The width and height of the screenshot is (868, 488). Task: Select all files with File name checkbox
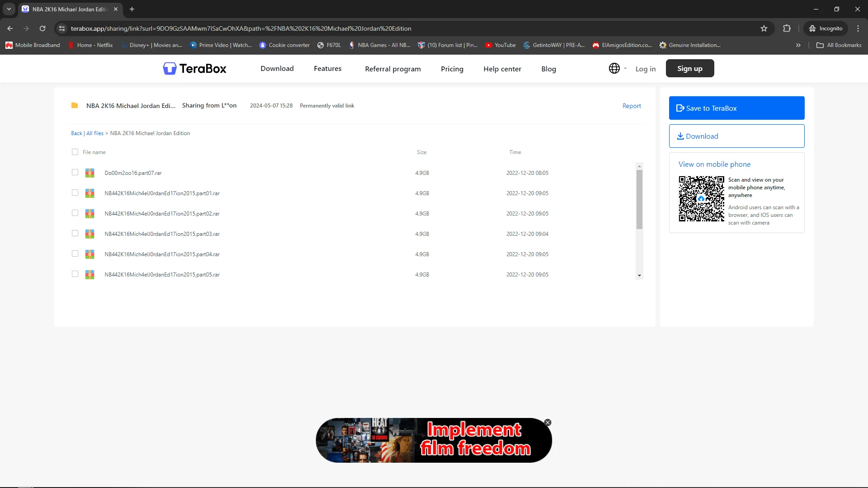(x=75, y=152)
